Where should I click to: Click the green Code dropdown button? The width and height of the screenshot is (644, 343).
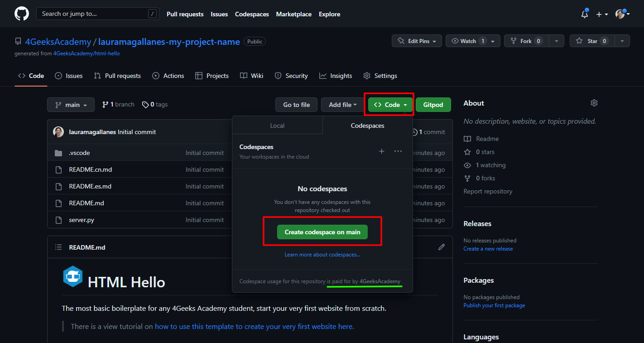pyautogui.click(x=390, y=105)
